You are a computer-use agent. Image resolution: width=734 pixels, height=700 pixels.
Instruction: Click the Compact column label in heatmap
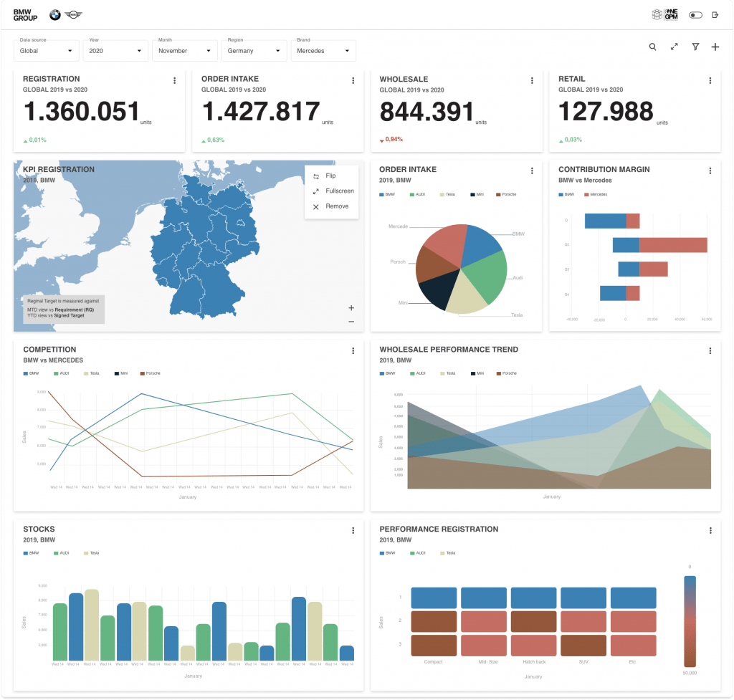pyautogui.click(x=433, y=661)
